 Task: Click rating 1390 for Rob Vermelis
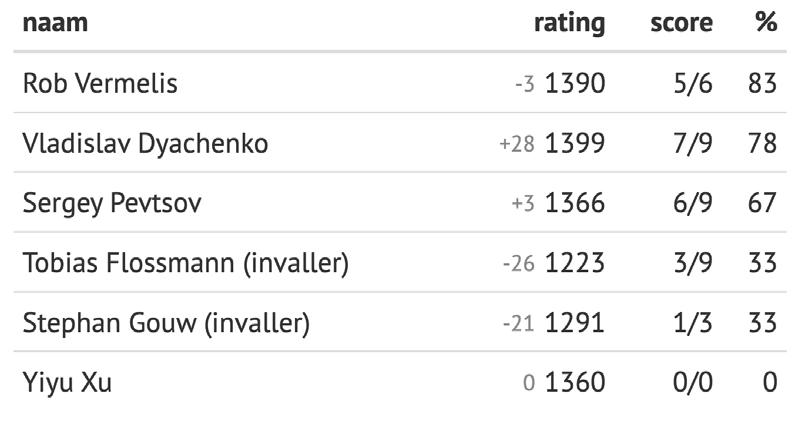click(574, 84)
